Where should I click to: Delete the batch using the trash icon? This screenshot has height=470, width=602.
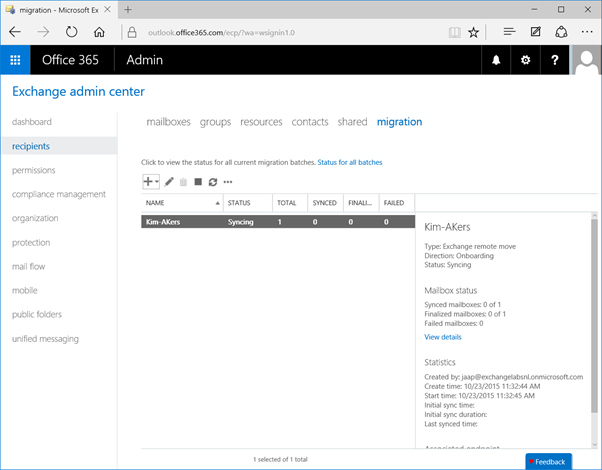pos(183,182)
